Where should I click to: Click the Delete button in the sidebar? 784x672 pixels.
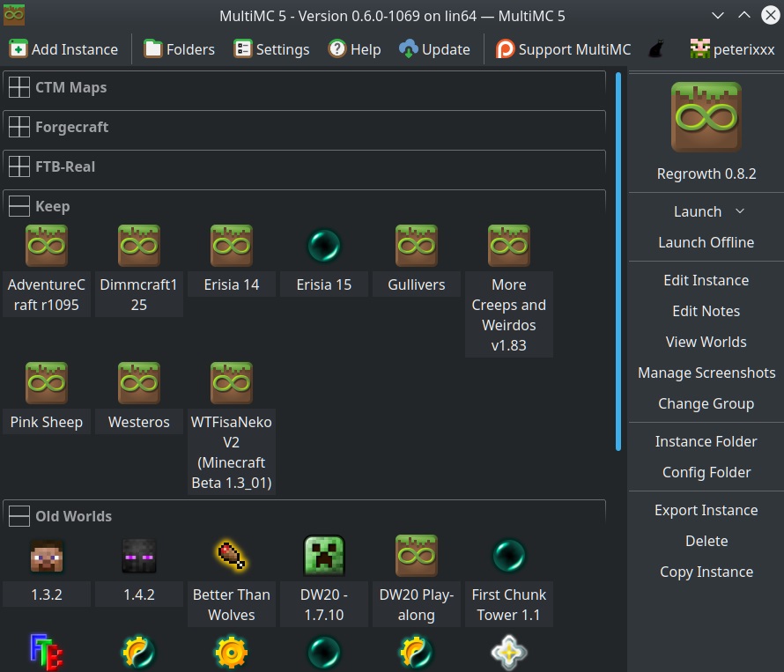pyautogui.click(x=706, y=541)
